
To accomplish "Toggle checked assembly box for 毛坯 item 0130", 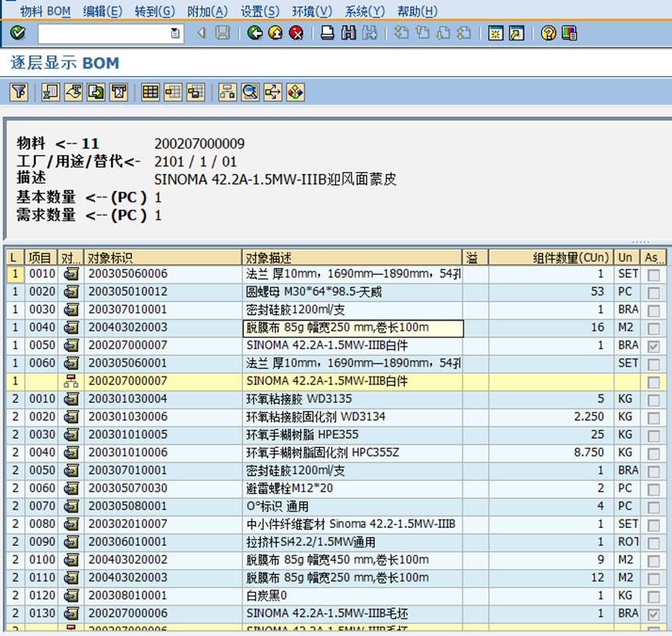I will pyautogui.click(x=653, y=614).
